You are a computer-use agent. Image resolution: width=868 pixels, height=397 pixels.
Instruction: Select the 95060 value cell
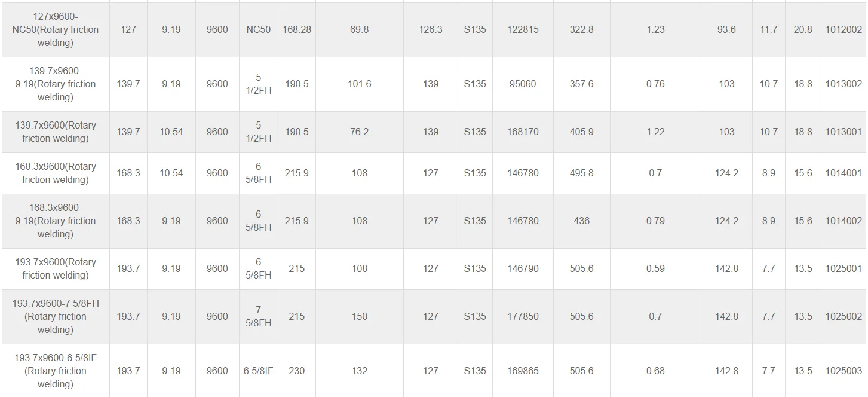[523, 84]
